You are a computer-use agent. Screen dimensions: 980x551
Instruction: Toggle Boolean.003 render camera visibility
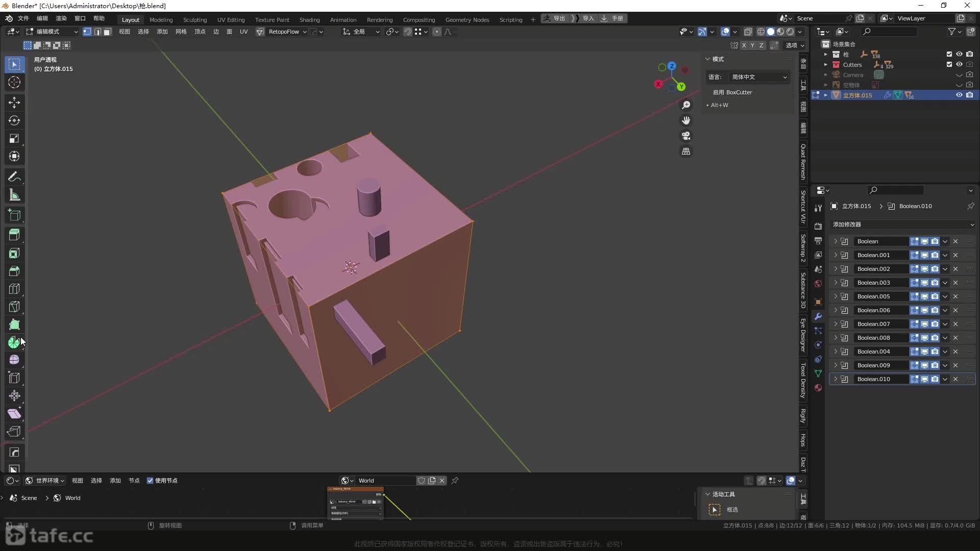pyautogui.click(x=935, y=283)
